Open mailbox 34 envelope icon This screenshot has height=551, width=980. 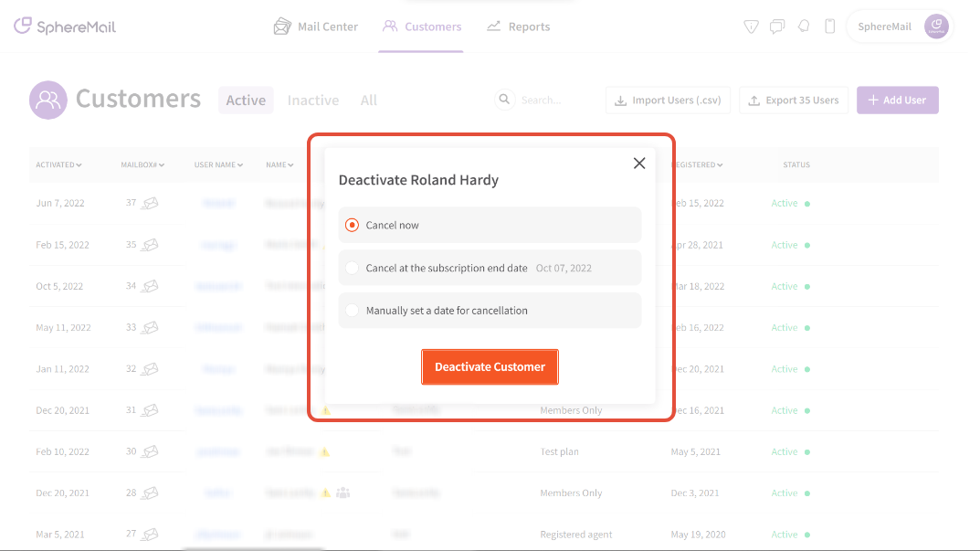coord(150,286)
